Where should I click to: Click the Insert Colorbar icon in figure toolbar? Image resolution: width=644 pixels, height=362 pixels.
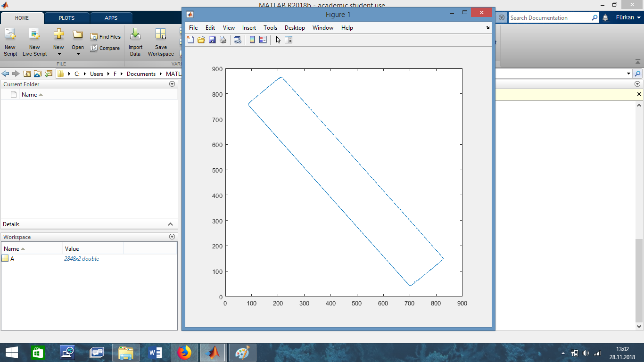[252, 40]
